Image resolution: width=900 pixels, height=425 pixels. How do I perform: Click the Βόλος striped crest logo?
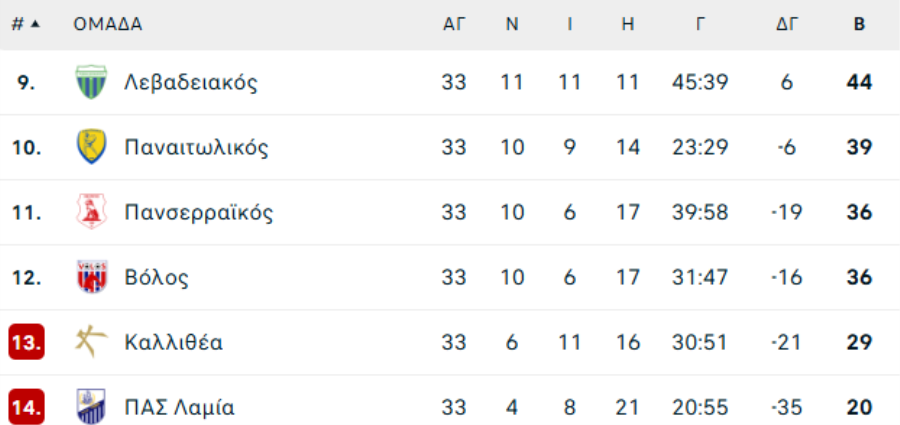tap(91, 277)
